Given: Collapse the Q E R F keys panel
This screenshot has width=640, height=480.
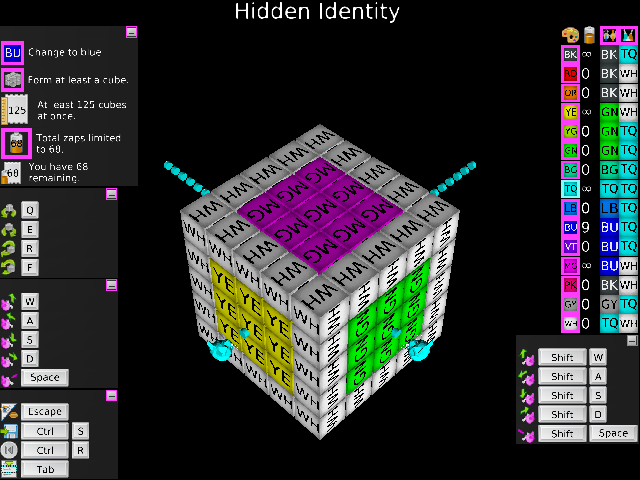Looking at the screenshot, I should pos(111,194).
